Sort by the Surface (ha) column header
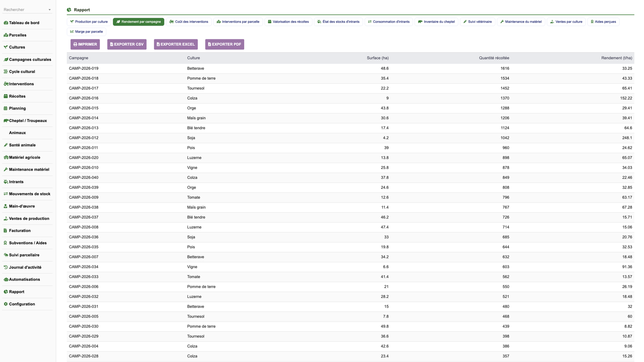644x362 pixels. pyautogui.click(x=378, y=58)
